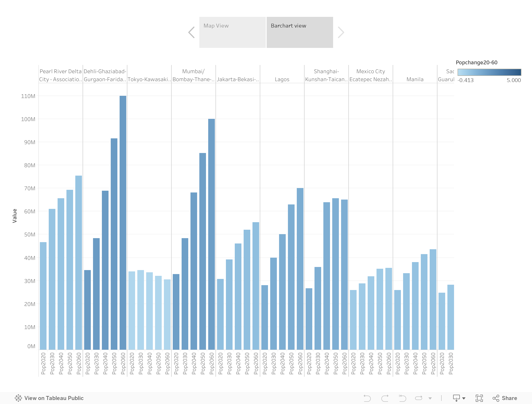Viewport: 532px width, 404px height.
Task: Click Pop2060 label under Dehli column
Action: pyautogui.click(x=123, y=364)
